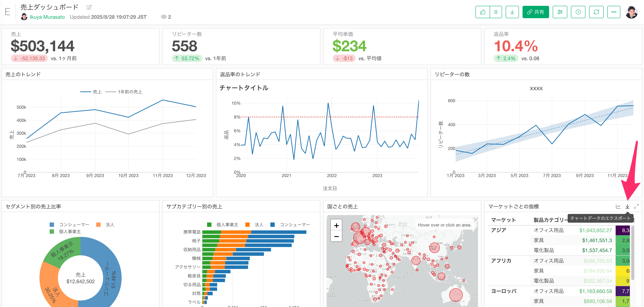The width and height of the screenshot is (644, 307).
Task: Open parameter settings sliders icon
Action: coord(560,12)
